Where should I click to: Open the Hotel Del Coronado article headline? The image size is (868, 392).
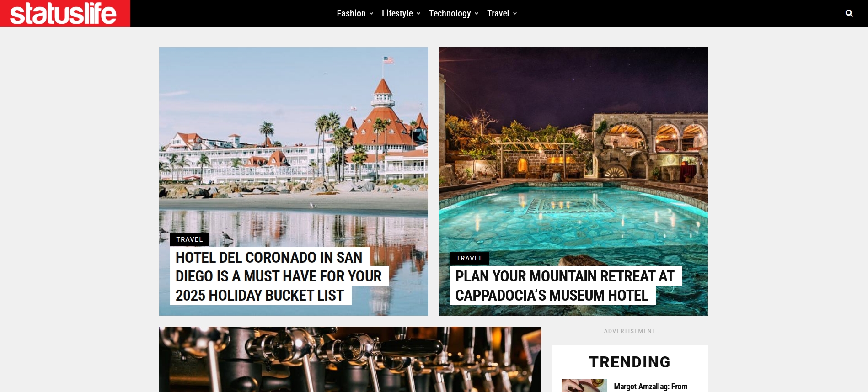pos(279,276)
